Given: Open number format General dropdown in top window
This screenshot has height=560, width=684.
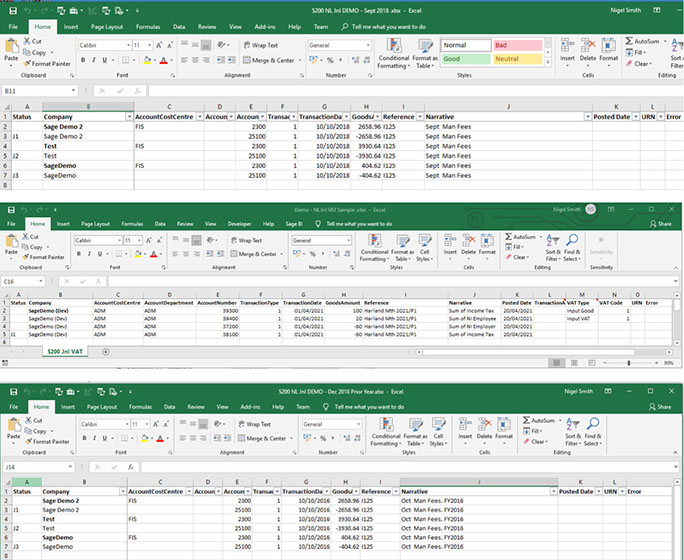Looking at the screenshot, I should click(368, 45).
